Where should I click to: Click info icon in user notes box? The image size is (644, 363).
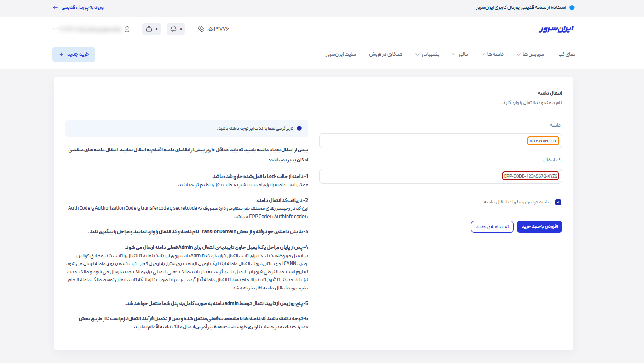299,128
